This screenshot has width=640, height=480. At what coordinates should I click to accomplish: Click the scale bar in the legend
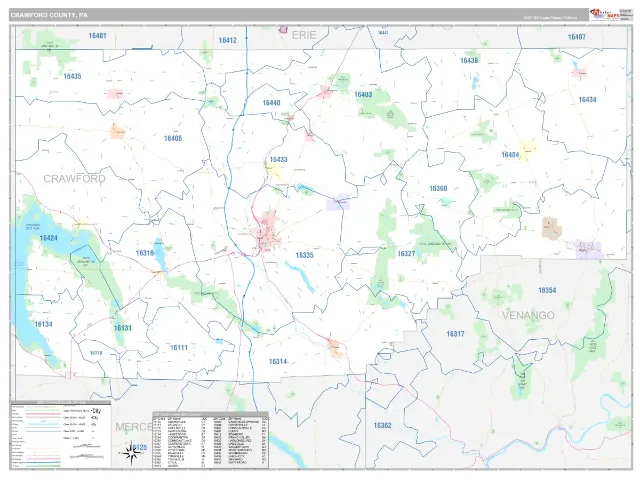(x=86, y=451)
